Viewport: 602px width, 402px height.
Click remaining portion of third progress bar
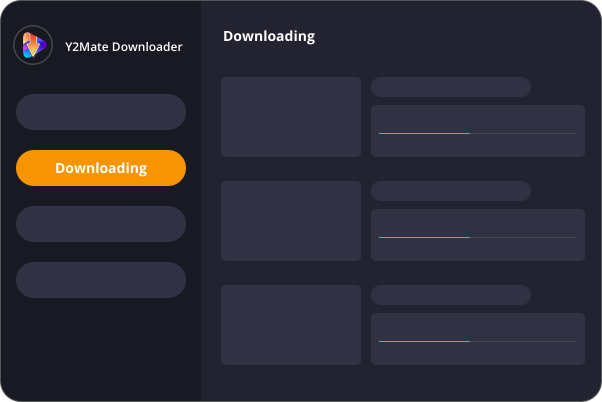523,341
